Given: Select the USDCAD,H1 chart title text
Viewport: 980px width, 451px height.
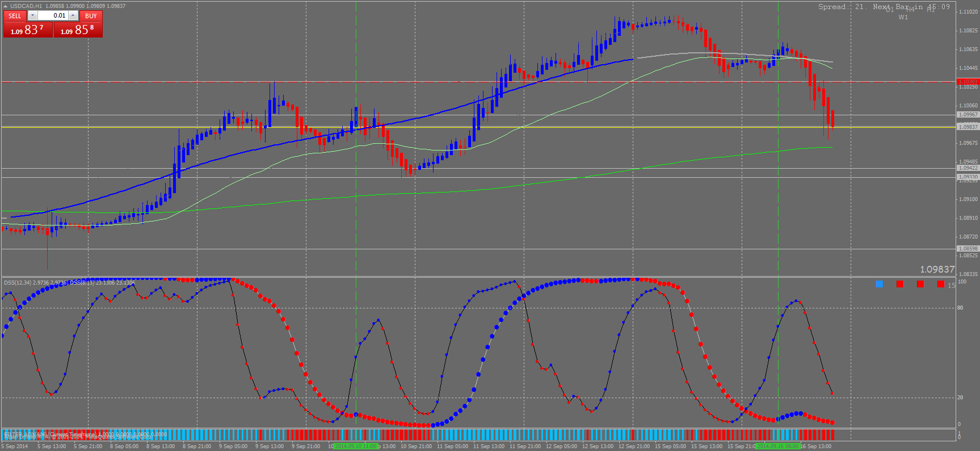Looking at the screenshot, I should click(x=26, y=6).
